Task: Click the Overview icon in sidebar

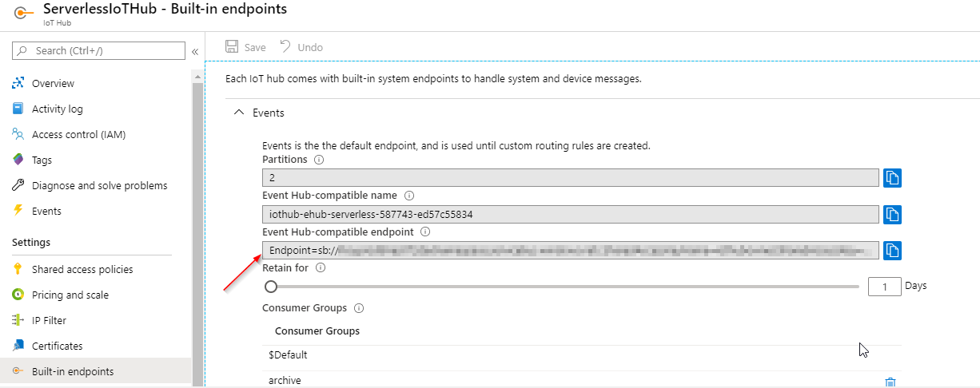Action: [x=18, y=83]
